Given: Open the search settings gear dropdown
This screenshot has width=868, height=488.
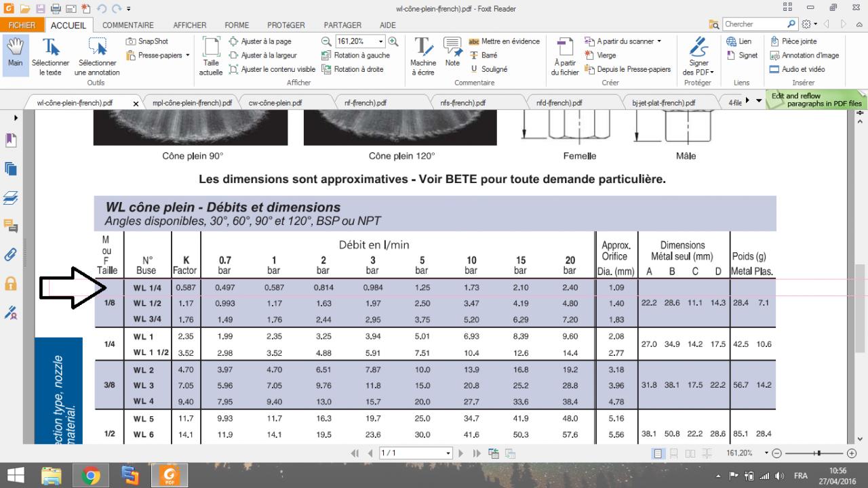Looking at the screenshot, I should [816, 24].
